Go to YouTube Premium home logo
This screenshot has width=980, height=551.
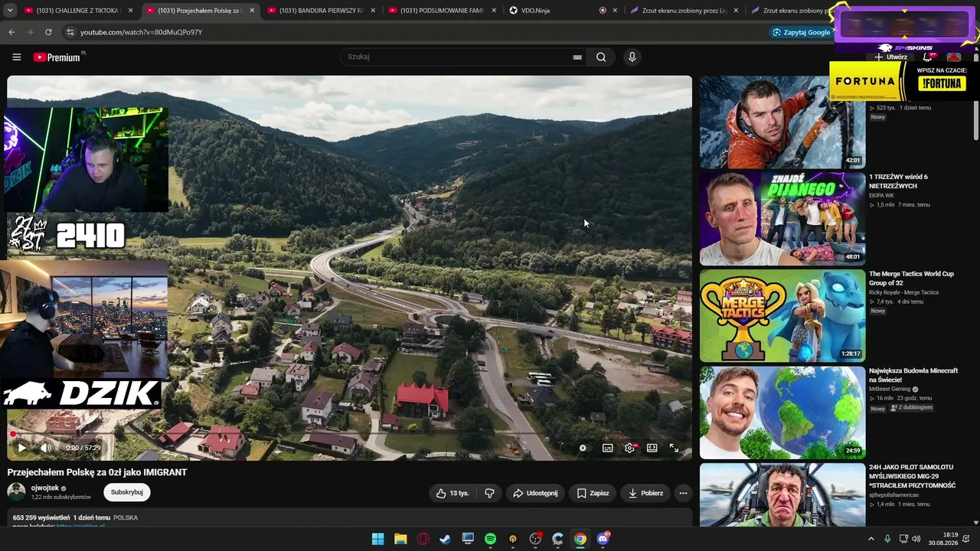pos(57,57)
